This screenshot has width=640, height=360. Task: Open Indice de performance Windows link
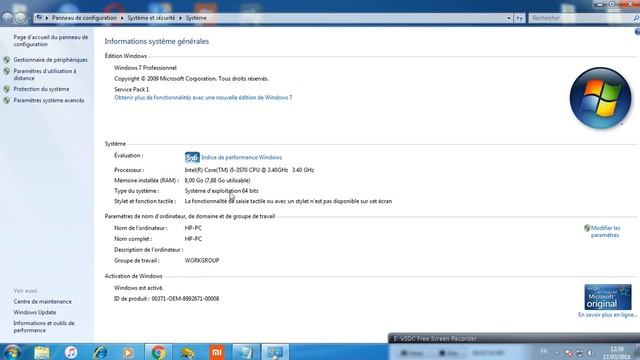[241, 157]
